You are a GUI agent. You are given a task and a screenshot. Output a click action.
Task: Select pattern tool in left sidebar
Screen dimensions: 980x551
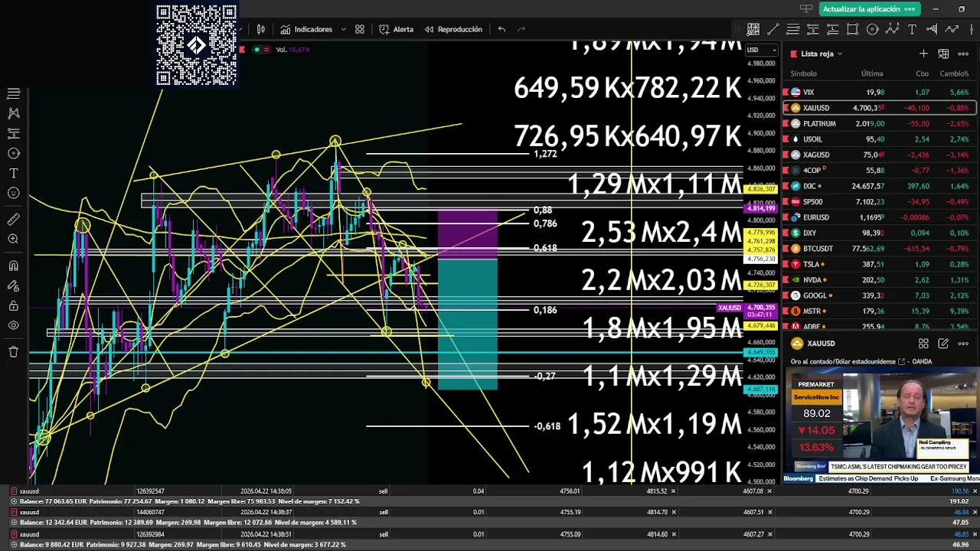[x=13, y=113]
